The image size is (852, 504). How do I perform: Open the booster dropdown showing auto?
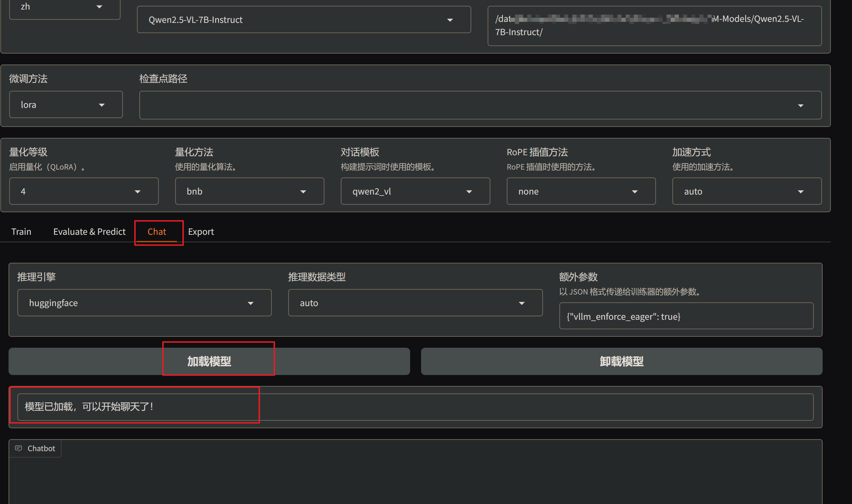(746, 191)
